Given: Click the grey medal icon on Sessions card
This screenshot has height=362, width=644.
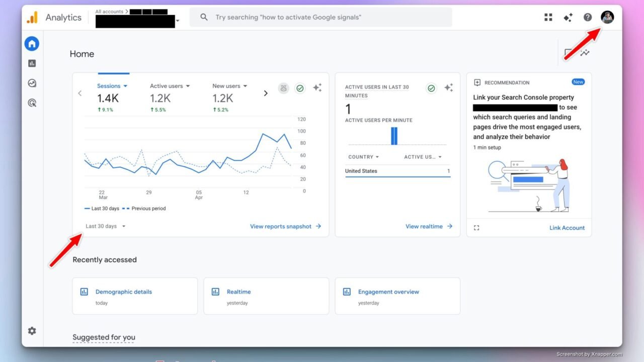Looking at the screenshot, I should click(284, 88).
